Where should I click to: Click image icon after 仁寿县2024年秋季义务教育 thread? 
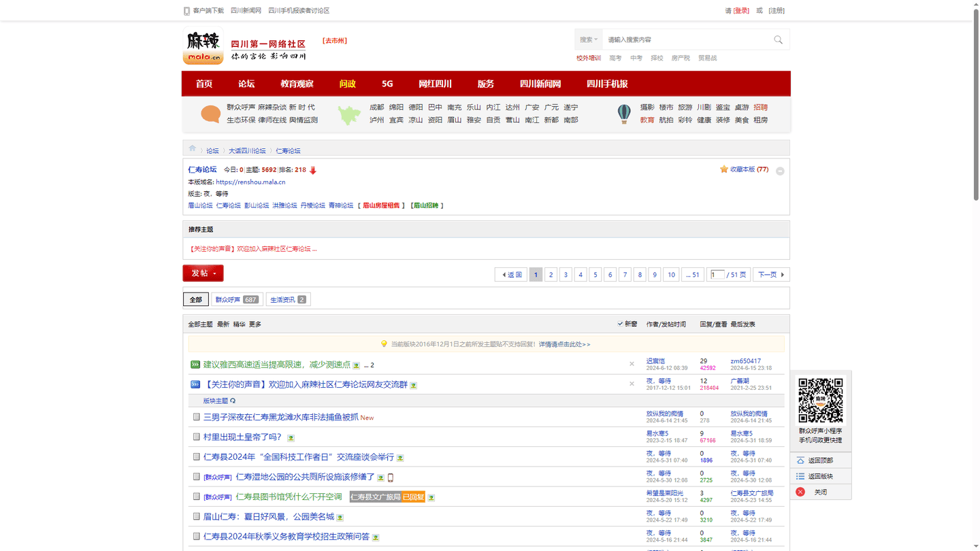[x=376, y=537]
